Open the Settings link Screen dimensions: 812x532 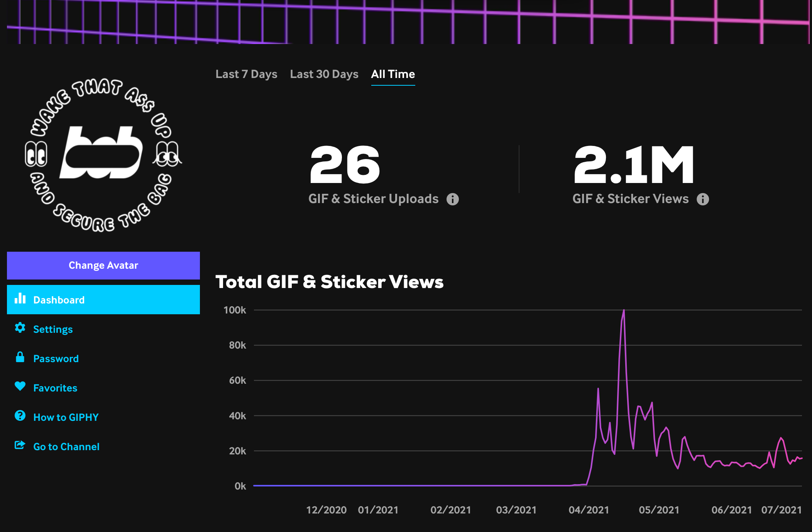coord(53,329)
